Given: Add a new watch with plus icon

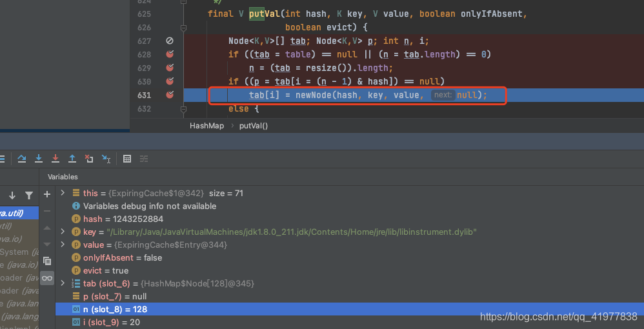Looking at the screenshot, I should click(x=47, y=194).
